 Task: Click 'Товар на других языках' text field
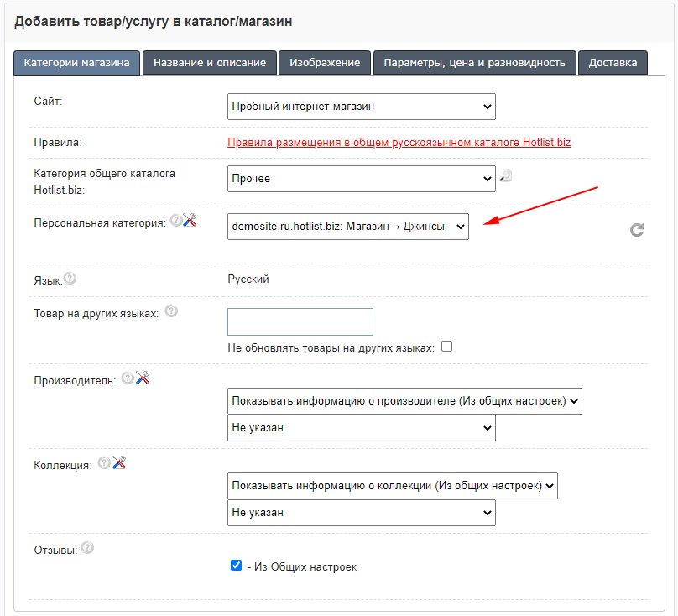pyautogui.click(x=300, y=322)
